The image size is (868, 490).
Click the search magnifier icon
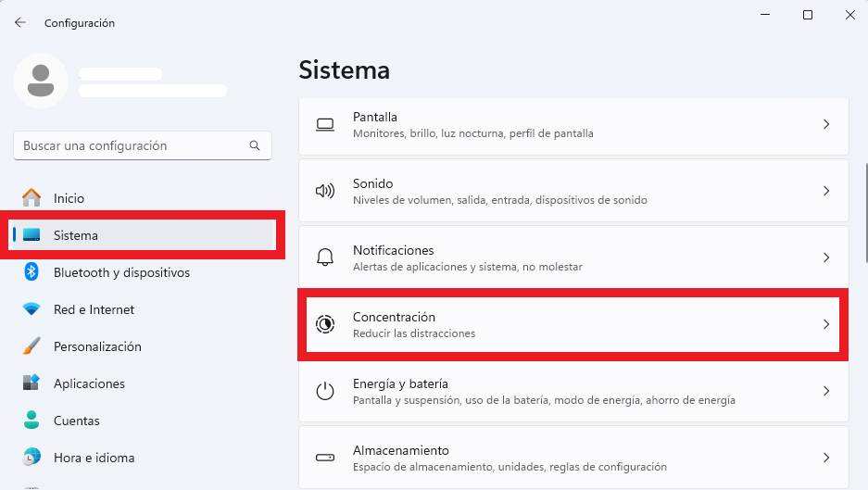[x=255, y=145]
